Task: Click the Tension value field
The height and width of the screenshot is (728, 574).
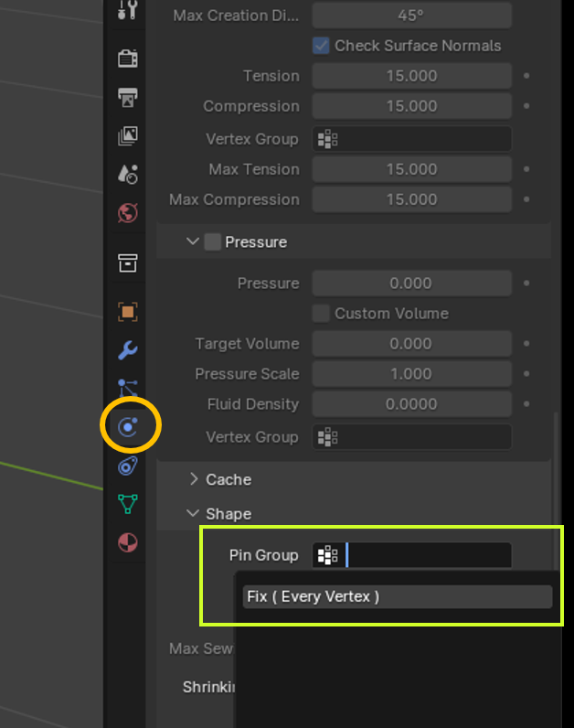Action: point(412,76)
